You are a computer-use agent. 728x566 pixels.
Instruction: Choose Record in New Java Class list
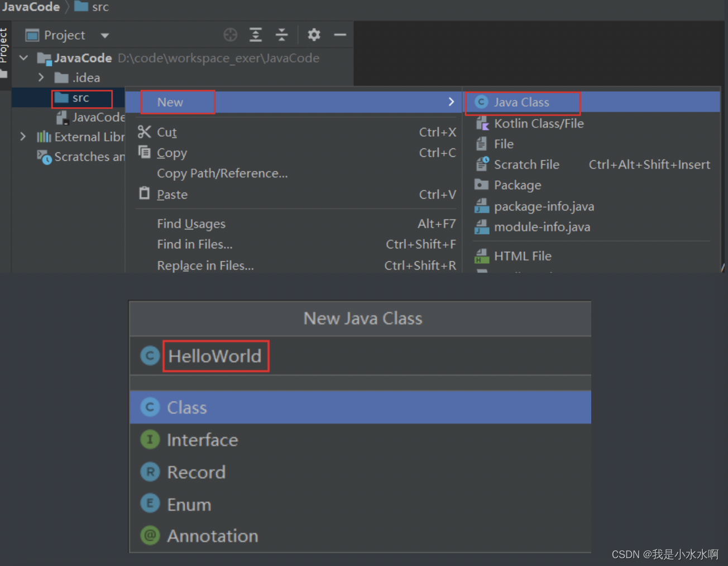pos(360,472)
